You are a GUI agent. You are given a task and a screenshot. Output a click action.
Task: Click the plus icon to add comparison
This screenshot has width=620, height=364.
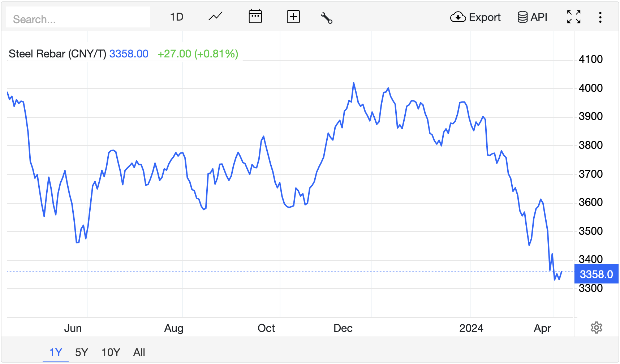[293, 17]
